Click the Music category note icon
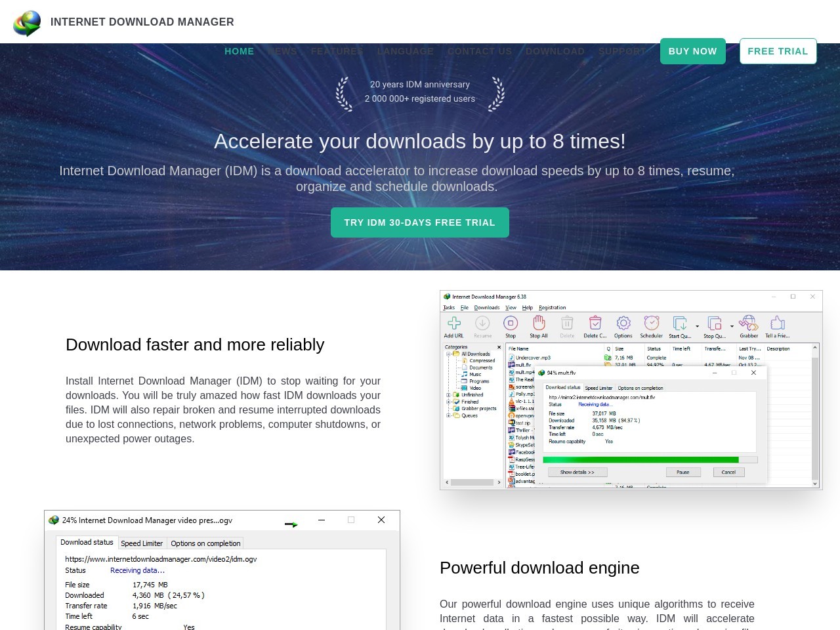 [465, 374]
